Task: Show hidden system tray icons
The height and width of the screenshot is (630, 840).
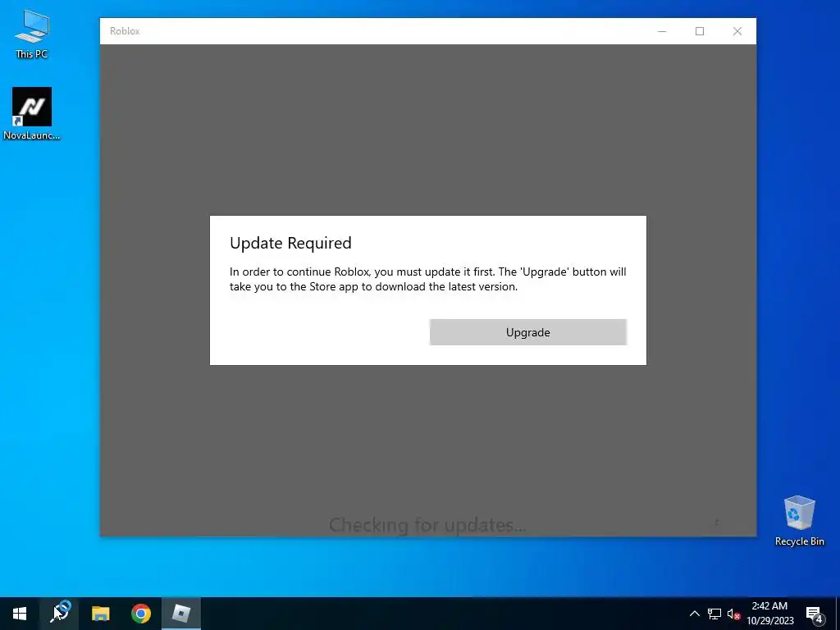Action: pyautogui.click(x=694, y=614)
